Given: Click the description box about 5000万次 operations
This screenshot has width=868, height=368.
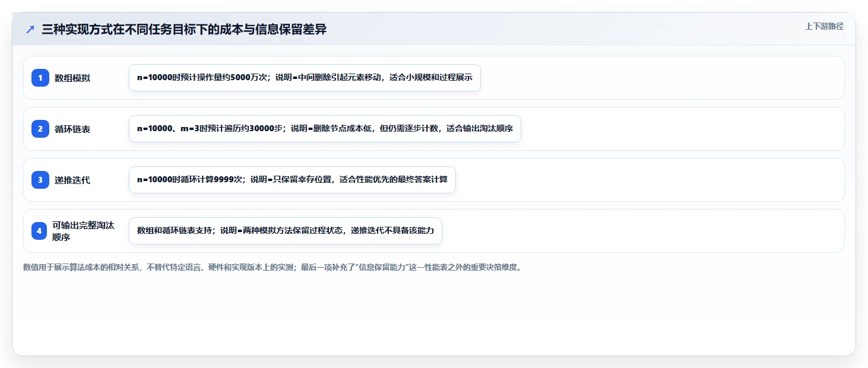Looking at the screenshot, I should [305, 78].
